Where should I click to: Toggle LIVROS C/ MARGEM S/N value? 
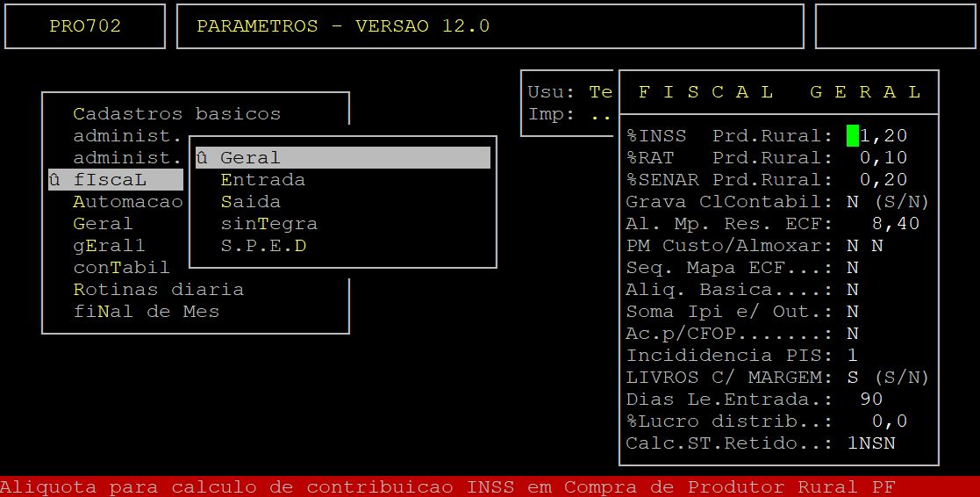852,378
